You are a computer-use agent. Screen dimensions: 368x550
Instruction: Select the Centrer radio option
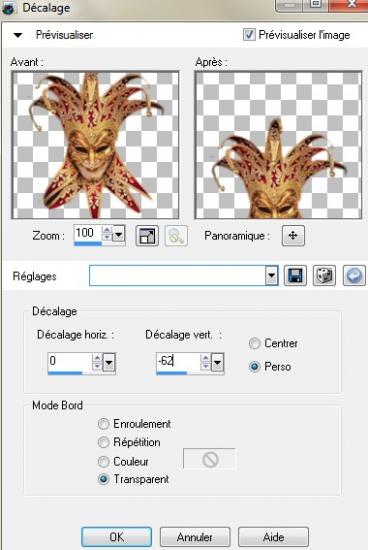254,343
